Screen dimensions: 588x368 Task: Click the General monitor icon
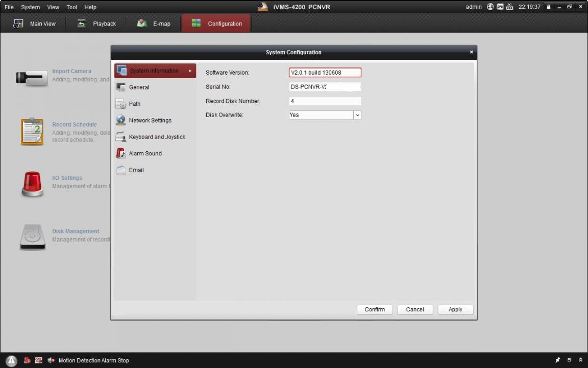(121, 87)
